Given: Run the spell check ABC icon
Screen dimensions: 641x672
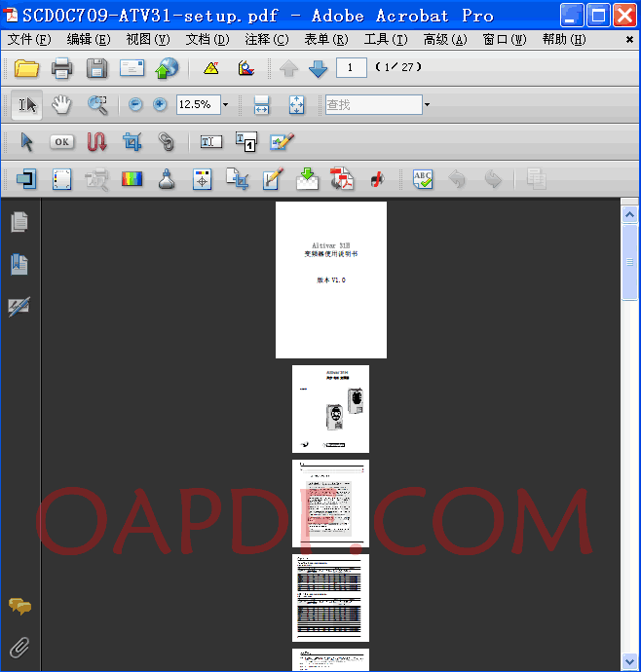Looking at the screenshot, I should click(423, 179).
